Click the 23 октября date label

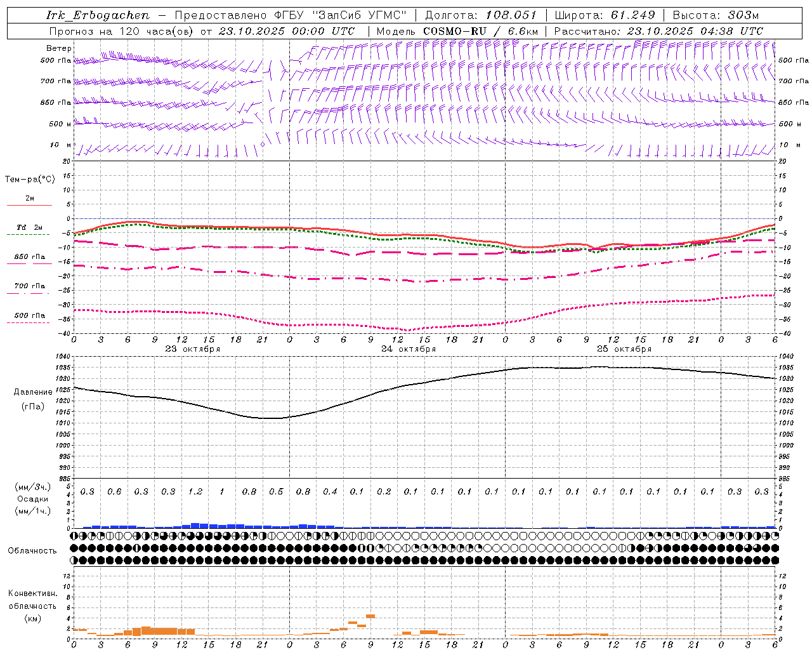click(x=193, y=349)
